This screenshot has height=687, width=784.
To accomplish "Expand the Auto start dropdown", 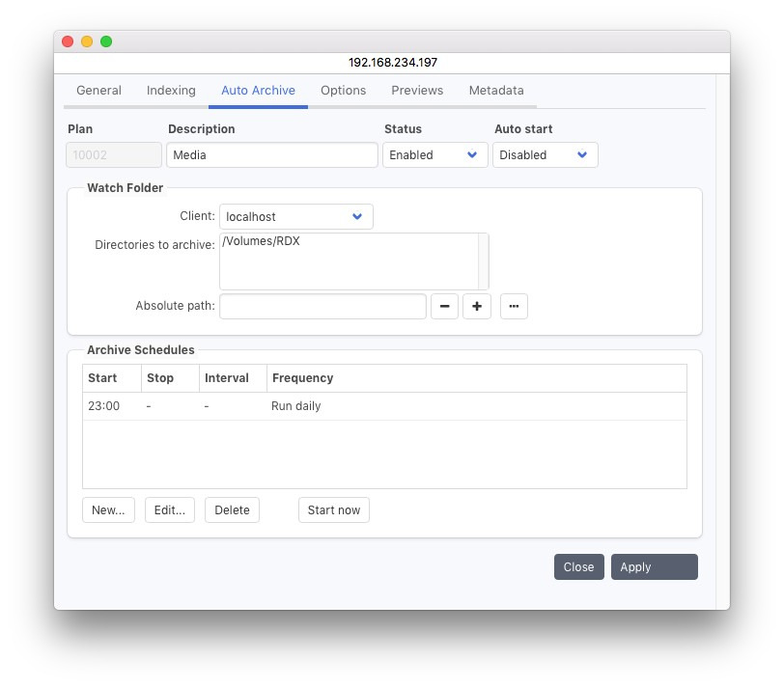I will pos(545,155).
